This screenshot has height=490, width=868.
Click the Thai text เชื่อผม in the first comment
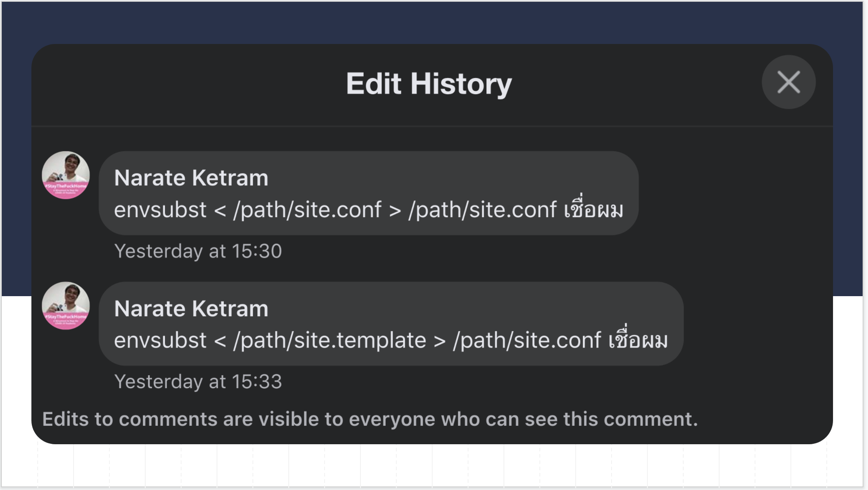click(594, 209)
